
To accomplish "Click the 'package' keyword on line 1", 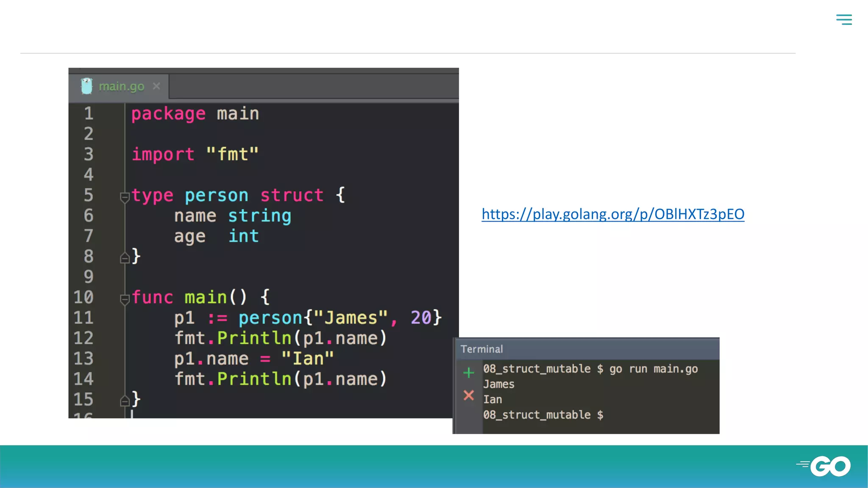I will pos(168,114).
